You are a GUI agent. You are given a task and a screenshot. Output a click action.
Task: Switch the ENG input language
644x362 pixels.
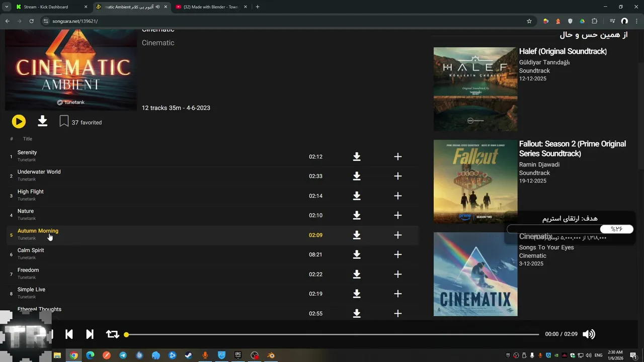(x=599, y=355)
